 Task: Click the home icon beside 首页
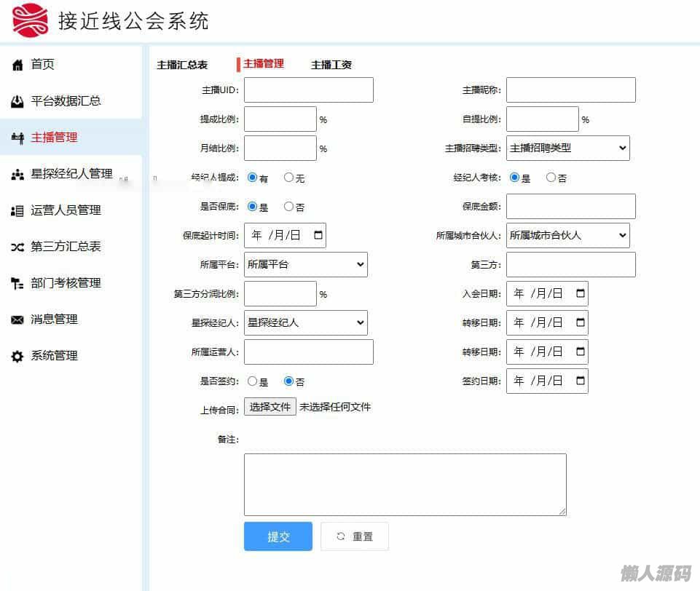pyautogui.click(x=17, y=65)
